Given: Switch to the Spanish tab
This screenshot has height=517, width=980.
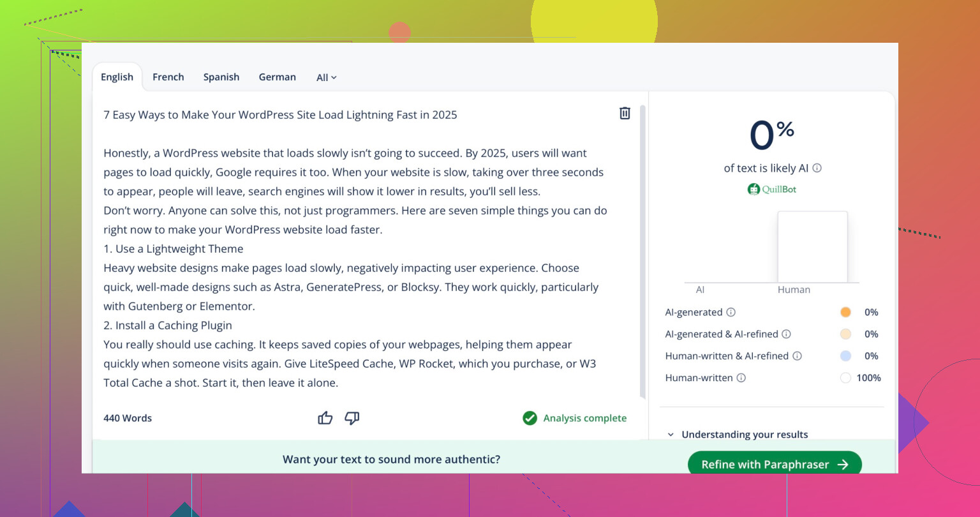Looking at the screenshot, I should 221,77.
